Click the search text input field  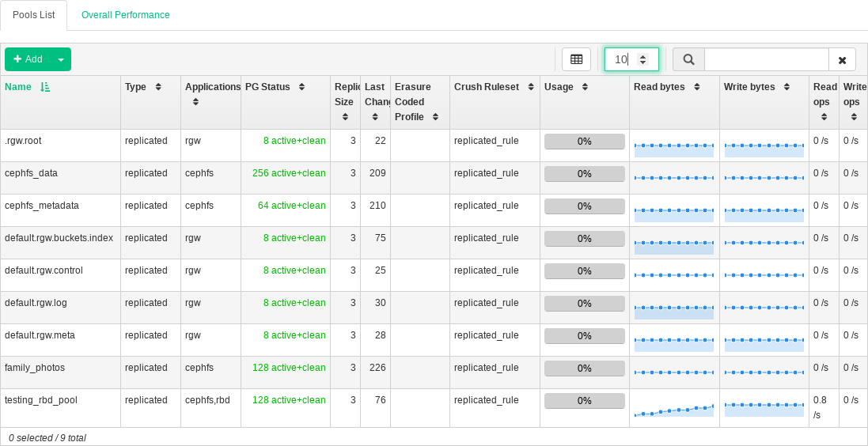(766, 59)
